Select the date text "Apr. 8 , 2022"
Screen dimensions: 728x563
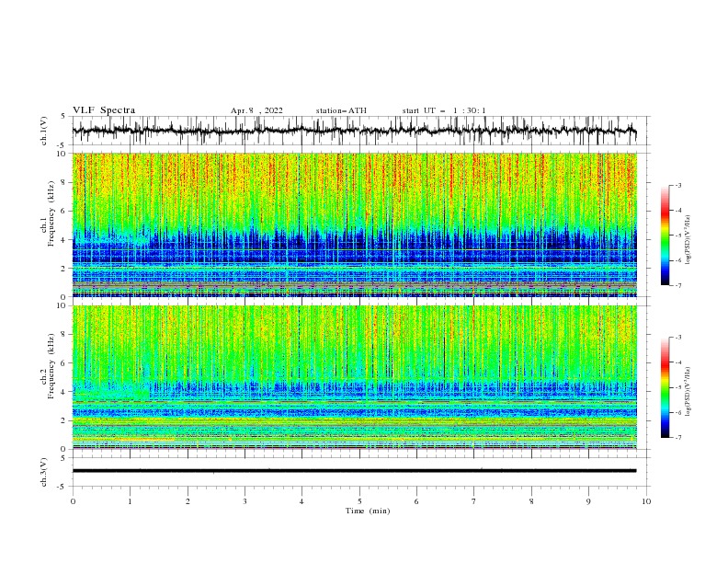(x=256, y=110)
